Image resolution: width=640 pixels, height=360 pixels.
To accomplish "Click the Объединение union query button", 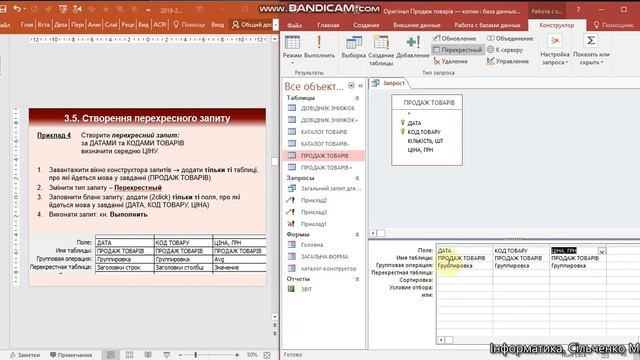I will pos(510,38).
